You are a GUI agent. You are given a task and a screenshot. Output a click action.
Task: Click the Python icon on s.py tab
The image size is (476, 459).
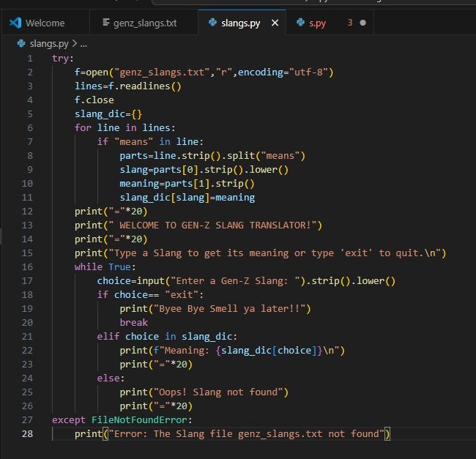300,22
